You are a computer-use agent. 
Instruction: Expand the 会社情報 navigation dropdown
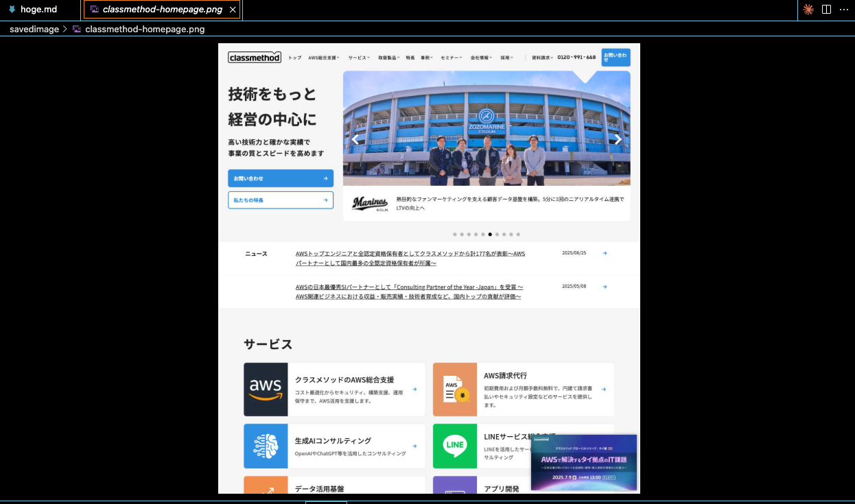click(482, 58)
